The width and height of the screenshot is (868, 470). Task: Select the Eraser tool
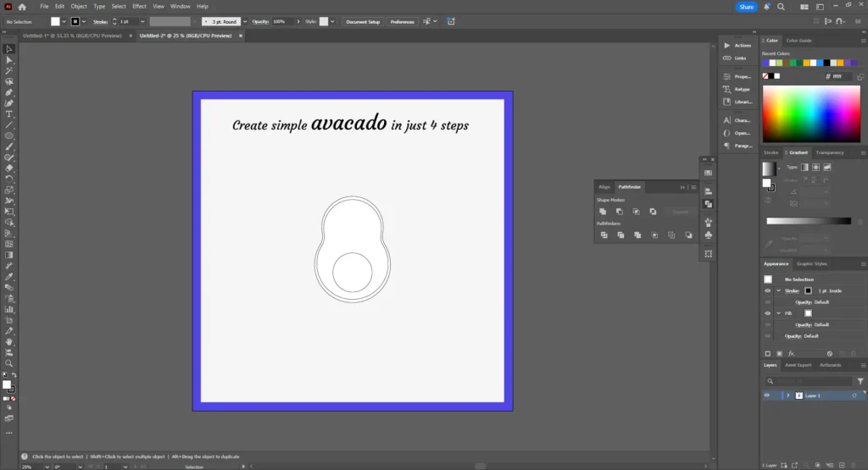coord(8,168)
